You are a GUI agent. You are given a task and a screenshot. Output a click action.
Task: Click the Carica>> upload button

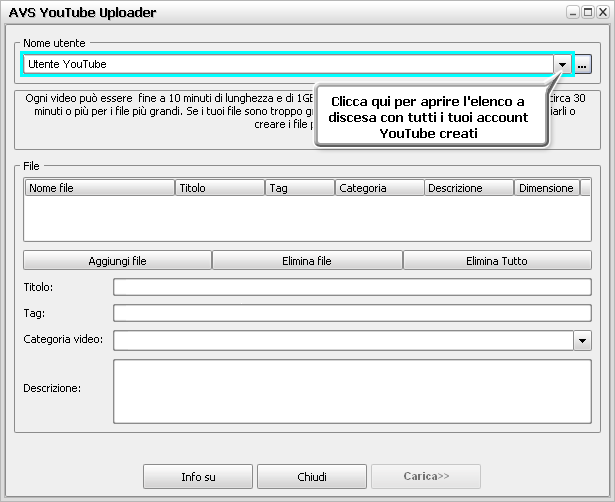(426, 477)
